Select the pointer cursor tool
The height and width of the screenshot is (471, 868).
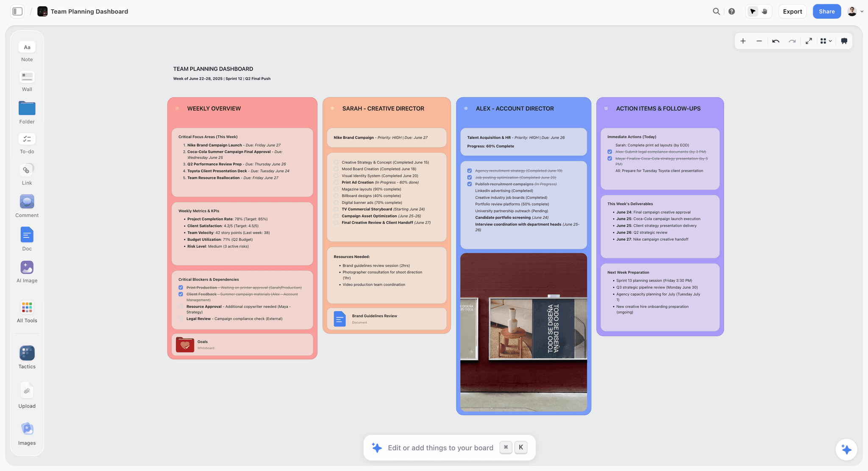(x=753, y=11)
